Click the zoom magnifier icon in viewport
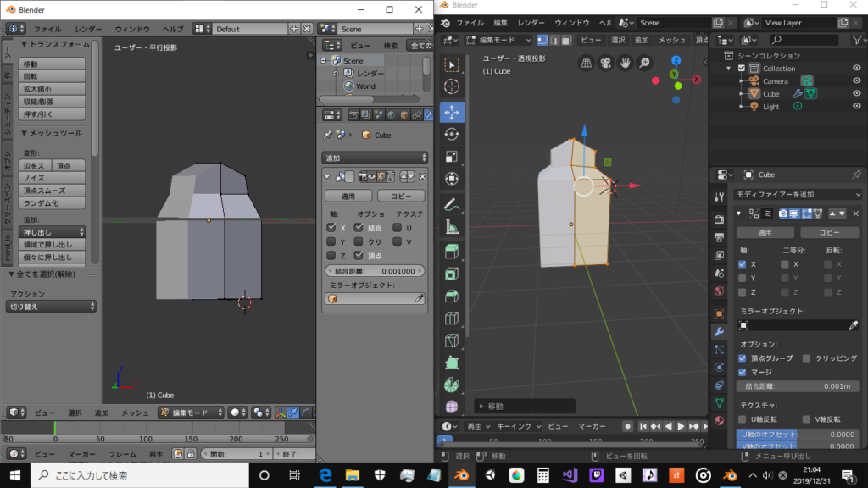Screen dimensions: 868x488 click(644, 63)
